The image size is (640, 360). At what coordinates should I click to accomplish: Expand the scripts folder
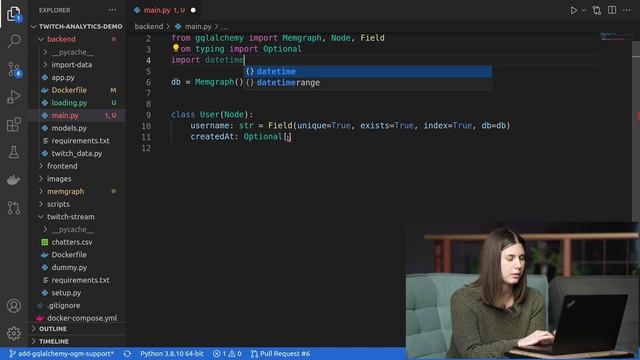pos(77,204)
